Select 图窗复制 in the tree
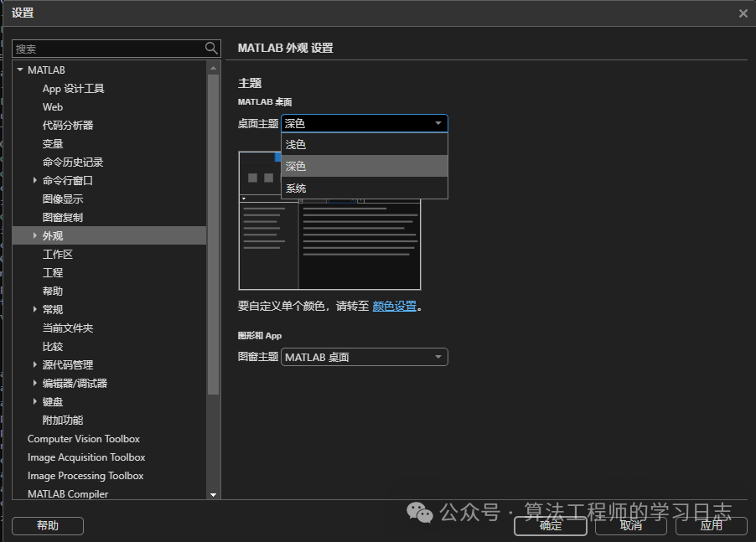 (63, 217)
